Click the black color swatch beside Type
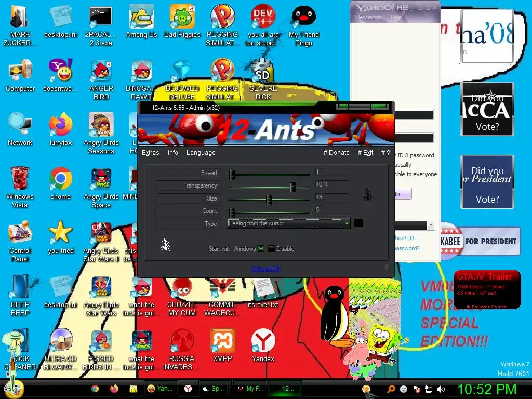 358,223
